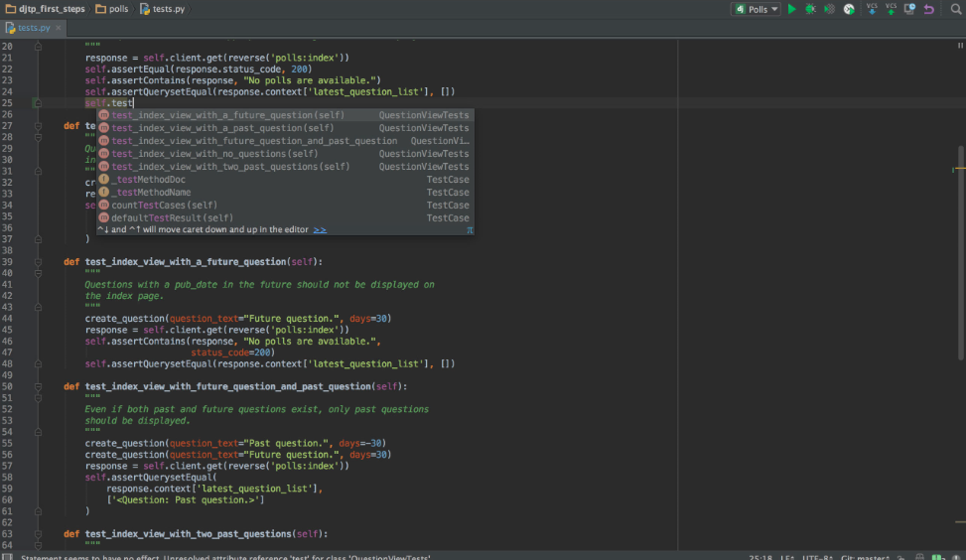Collapse docstring fold marker at line 40

[38, 273]
